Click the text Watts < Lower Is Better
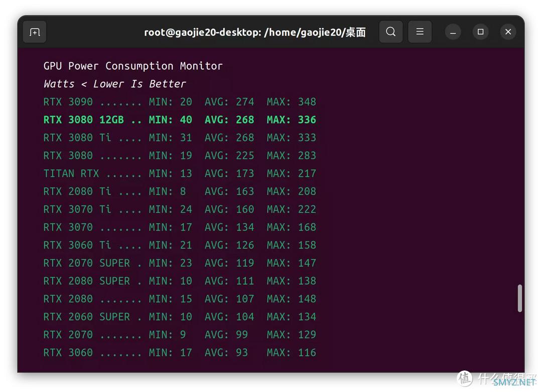The image size is (542, 392). [115, 84]
